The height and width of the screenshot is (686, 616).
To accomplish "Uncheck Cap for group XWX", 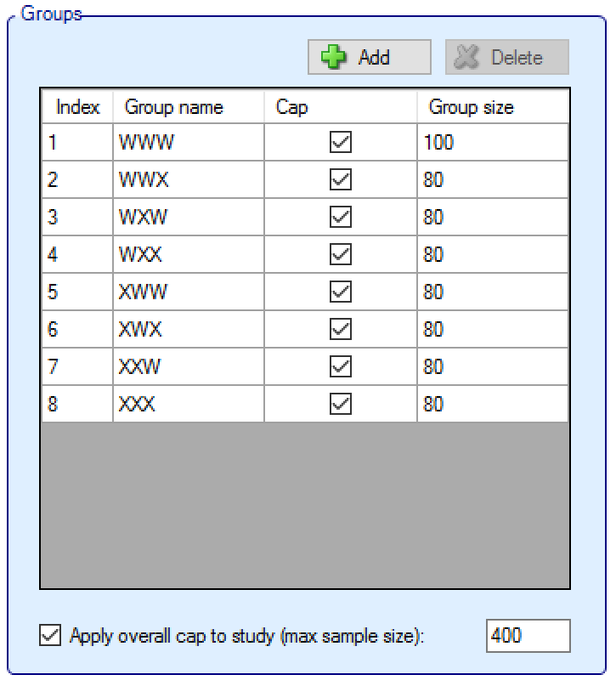I will (340, 330).
